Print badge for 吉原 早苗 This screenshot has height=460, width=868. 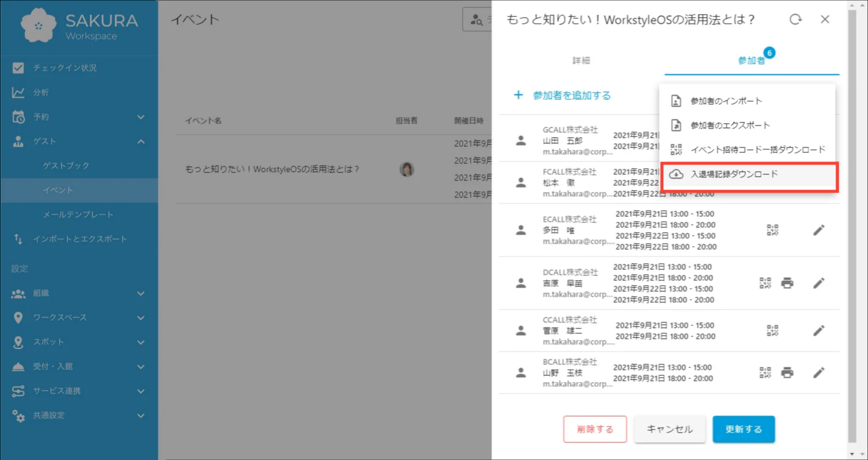[788, 283]
